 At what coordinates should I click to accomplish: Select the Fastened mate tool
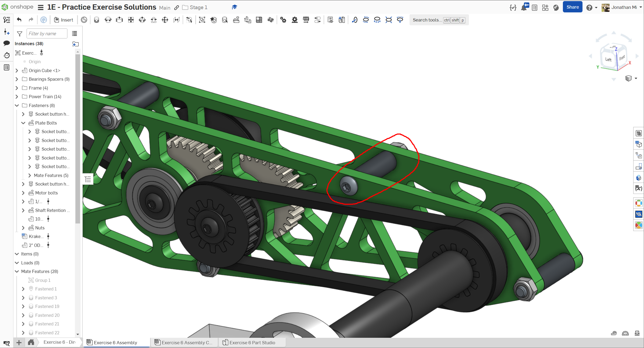(x=96, y=20)
